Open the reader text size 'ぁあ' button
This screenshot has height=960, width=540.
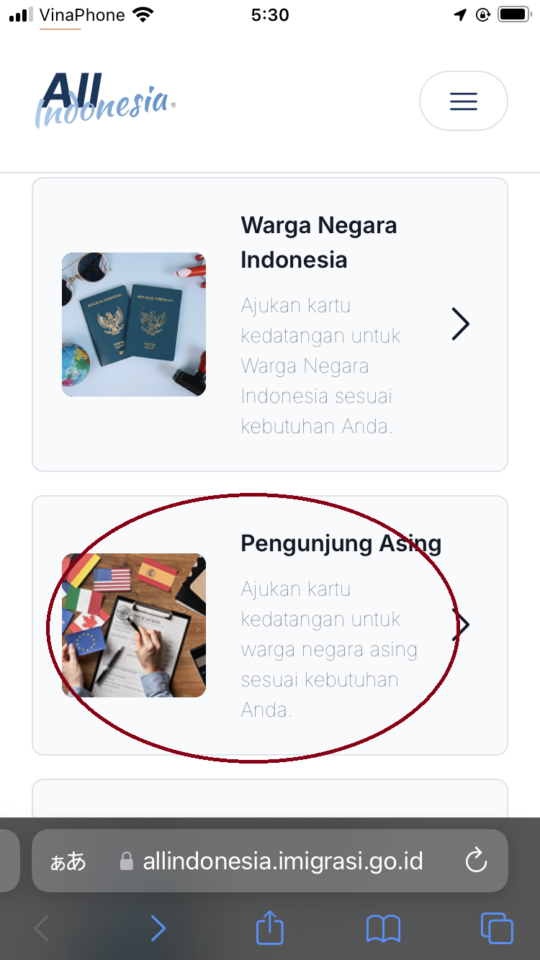click(x=68, y=862)
